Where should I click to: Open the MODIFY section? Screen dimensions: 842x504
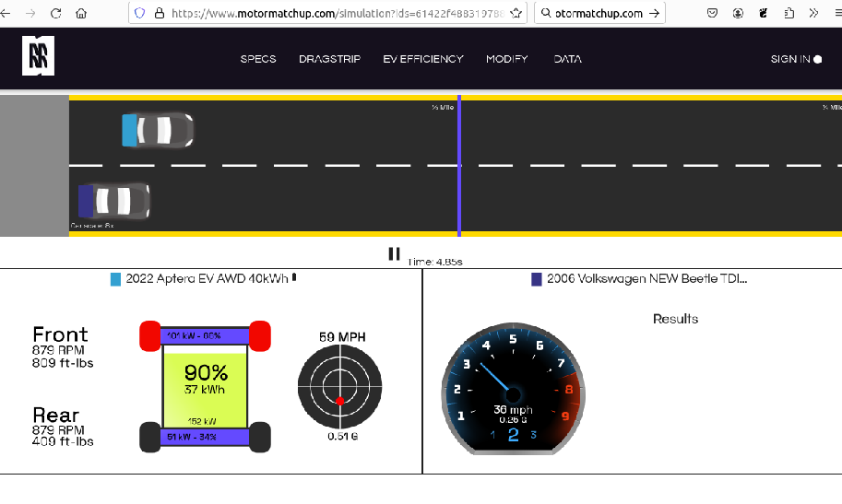pyautogui.click(x=506, y=59)
